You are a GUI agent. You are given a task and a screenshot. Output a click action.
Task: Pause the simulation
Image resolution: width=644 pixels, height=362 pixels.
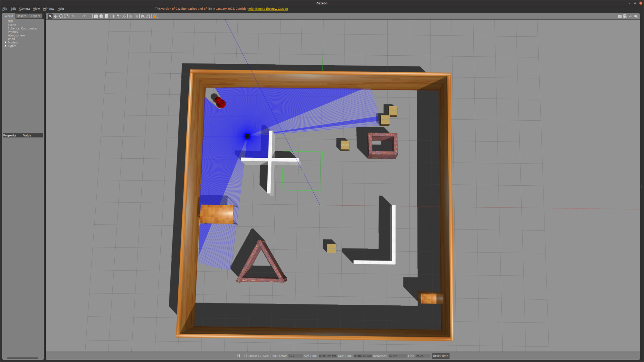click(x=239, y=356)
